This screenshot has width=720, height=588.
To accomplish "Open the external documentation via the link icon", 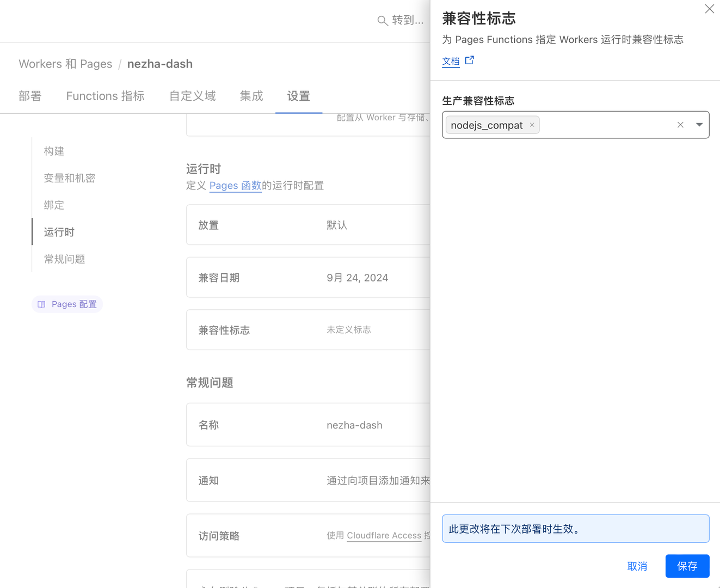I will coord(469,60).
